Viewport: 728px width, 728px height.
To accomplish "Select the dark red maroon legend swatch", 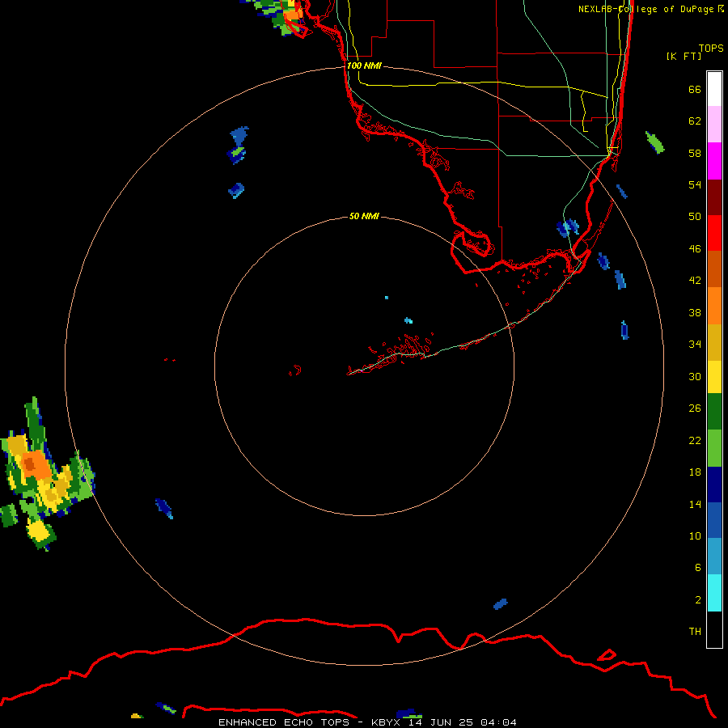I will [714, 197].
